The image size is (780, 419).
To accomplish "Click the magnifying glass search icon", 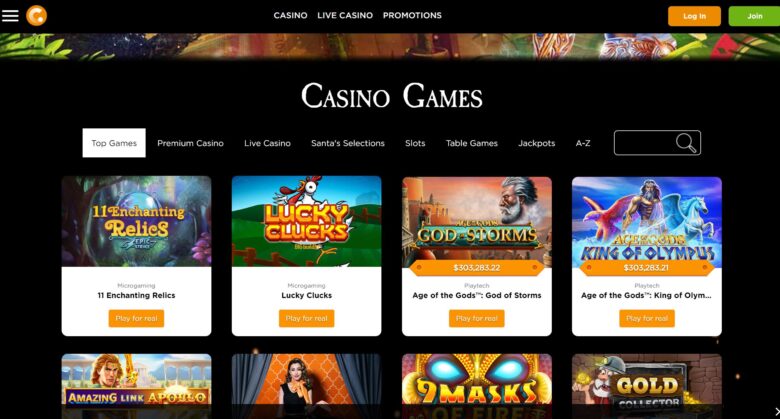I will pos(685,143).
